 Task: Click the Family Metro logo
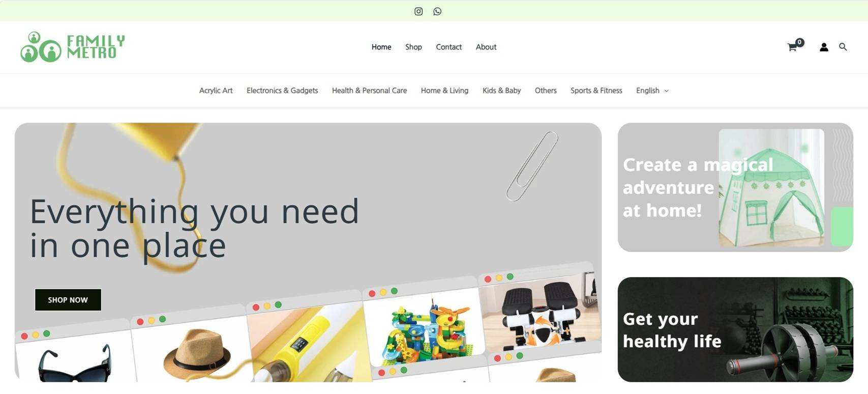tap(72, 47)
